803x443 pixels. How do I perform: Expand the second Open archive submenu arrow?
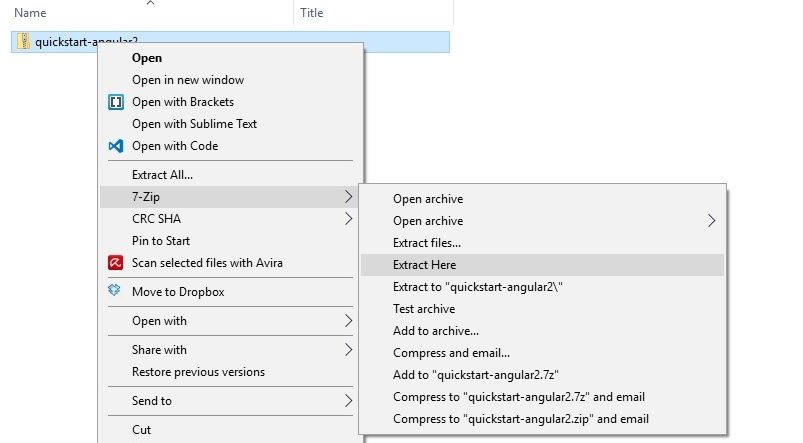tap(711, 221)
